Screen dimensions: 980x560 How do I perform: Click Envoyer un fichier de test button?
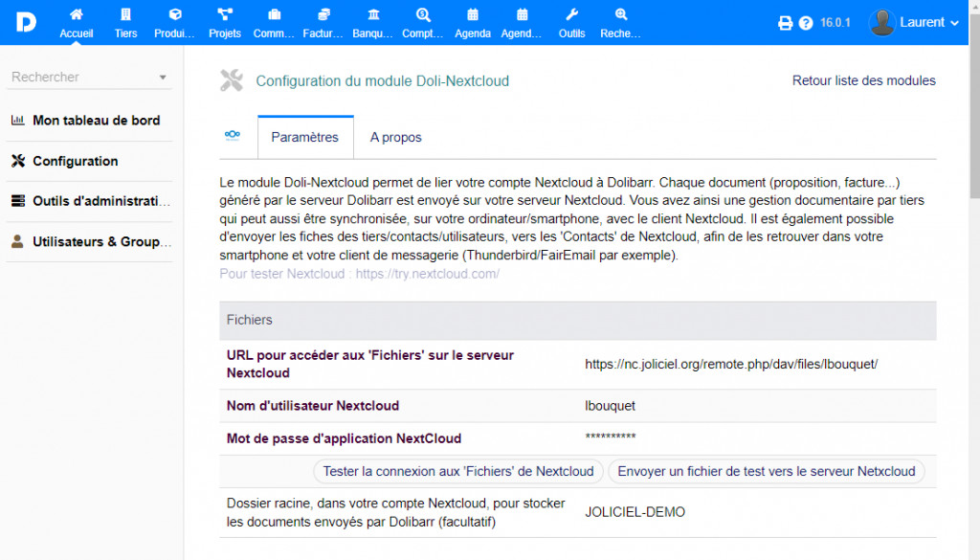[x=767, y=471]
